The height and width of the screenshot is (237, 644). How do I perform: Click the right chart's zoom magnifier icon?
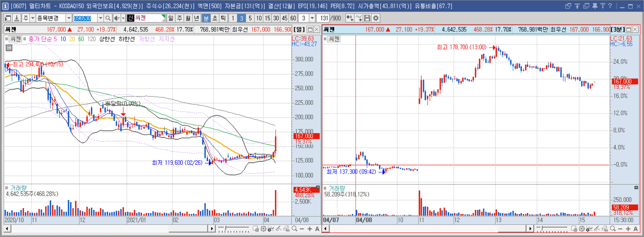pos(613,229)
